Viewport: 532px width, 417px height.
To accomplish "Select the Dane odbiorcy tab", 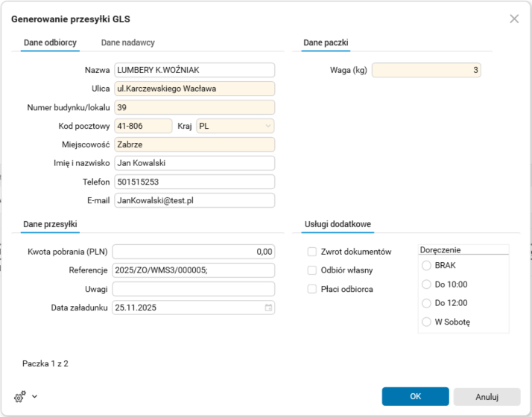I will (x=50, y=43).
